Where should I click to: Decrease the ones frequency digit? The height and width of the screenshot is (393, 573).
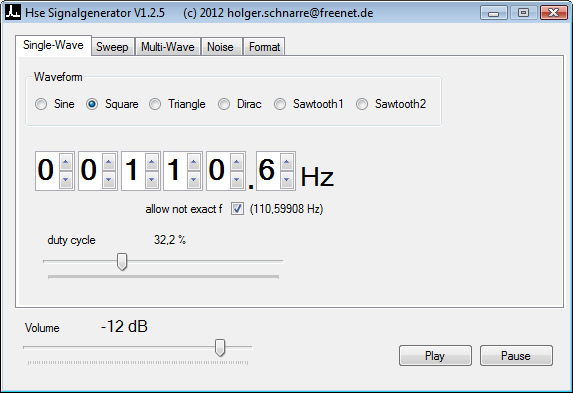coord(237,180)
